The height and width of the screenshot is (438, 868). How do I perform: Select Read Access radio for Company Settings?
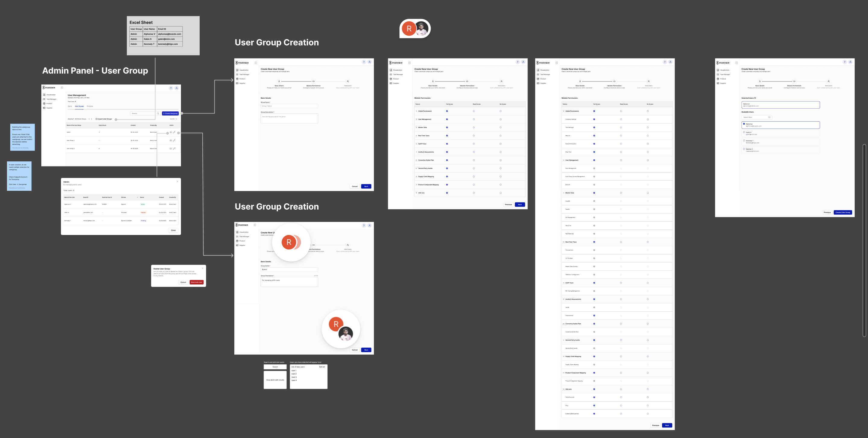tap(621, 119)
